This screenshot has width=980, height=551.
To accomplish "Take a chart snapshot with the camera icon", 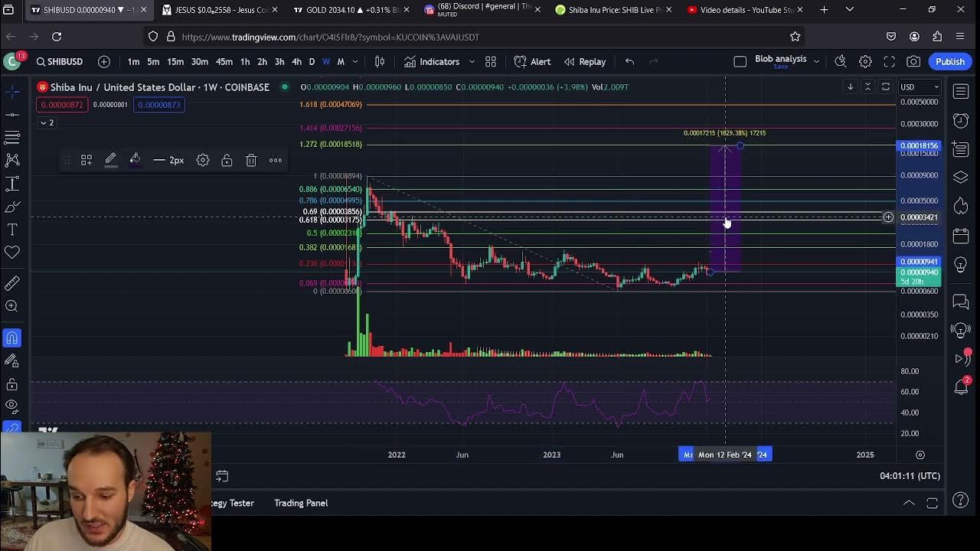I will 913,61.
